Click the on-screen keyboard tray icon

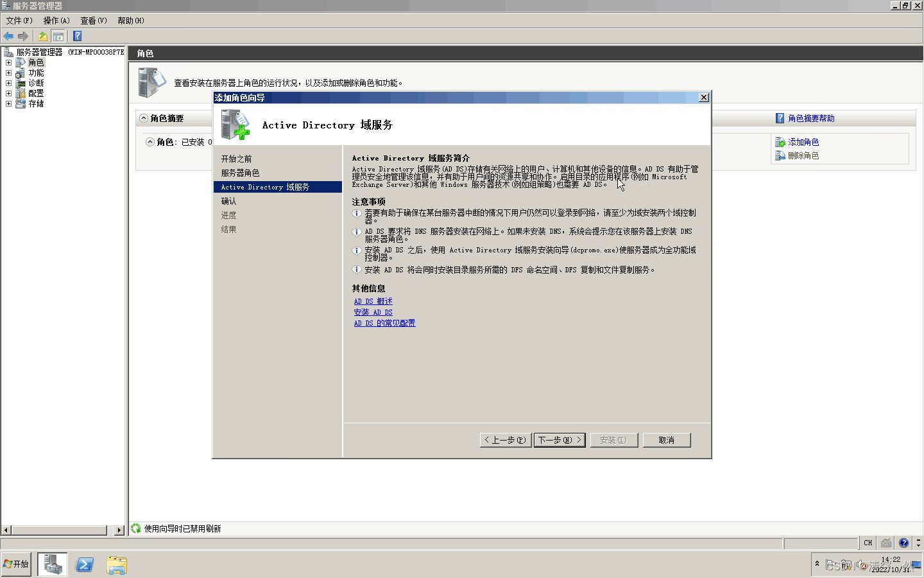[x=886, y=543]
